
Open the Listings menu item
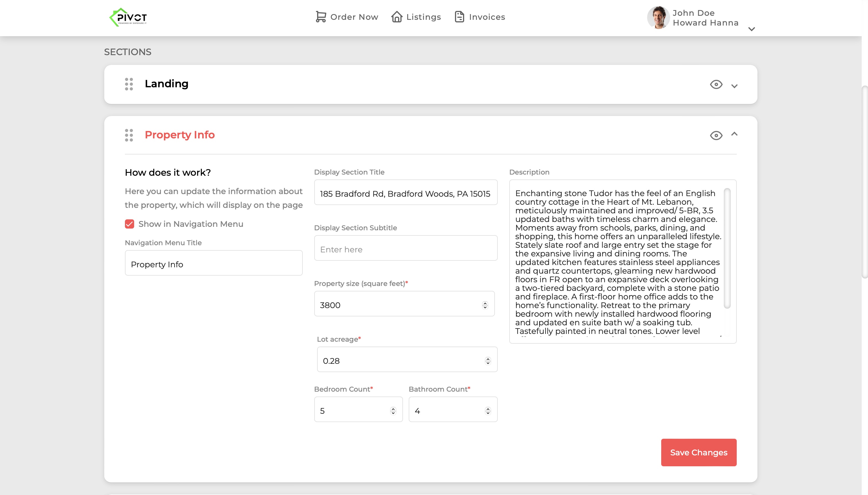pyautogui.click(x=423, y=17)
